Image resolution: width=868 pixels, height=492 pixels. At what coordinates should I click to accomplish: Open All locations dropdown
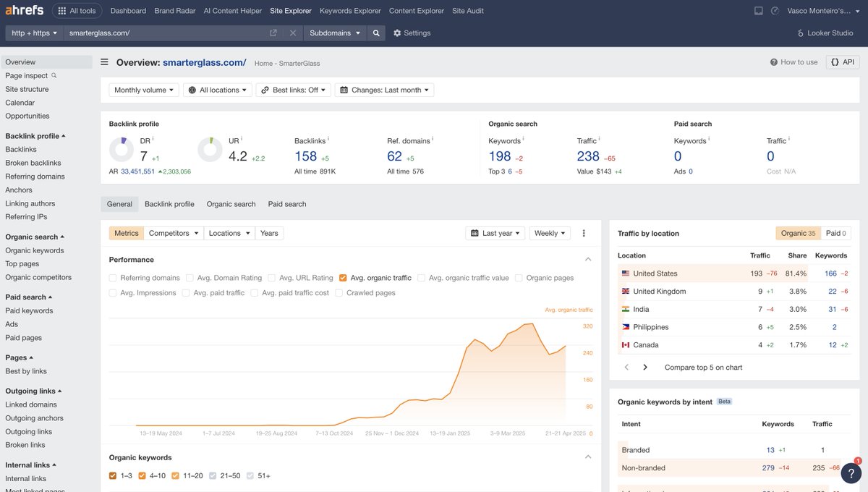tap(218, 90)
